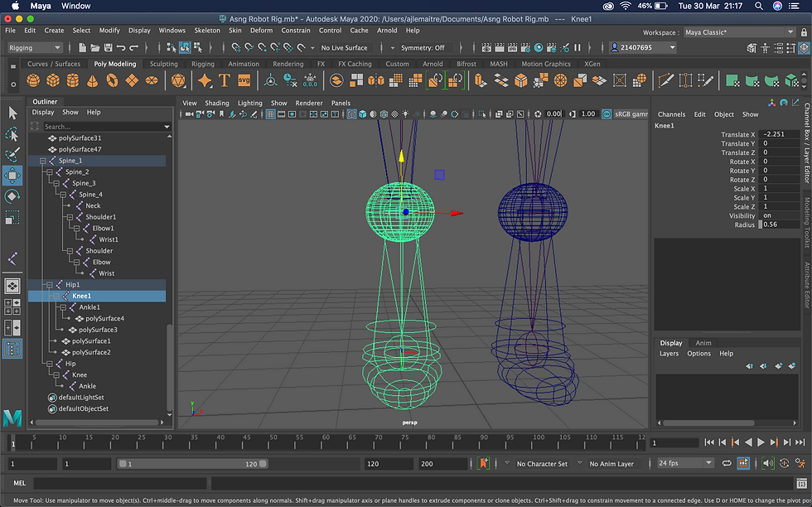This screenshot has height=507, width=812.
Task: Click the Multi-Cut pencil shelf icon
Action: click(666, 80)
